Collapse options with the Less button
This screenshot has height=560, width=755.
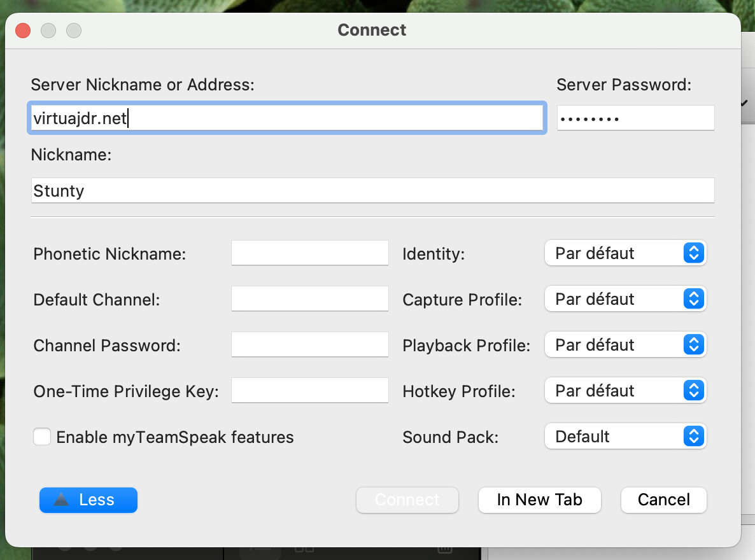coord(88,500)
